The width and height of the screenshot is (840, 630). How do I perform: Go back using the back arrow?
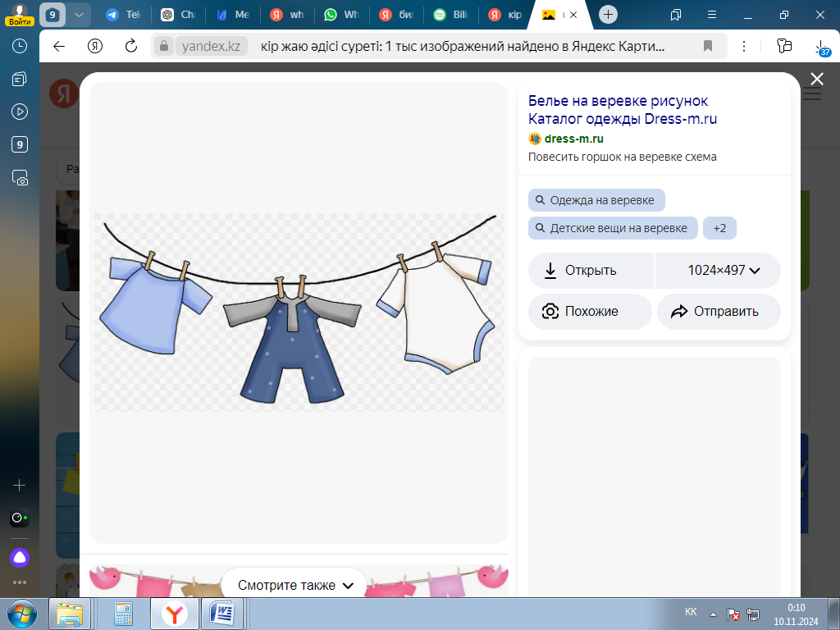click(59, 46)
